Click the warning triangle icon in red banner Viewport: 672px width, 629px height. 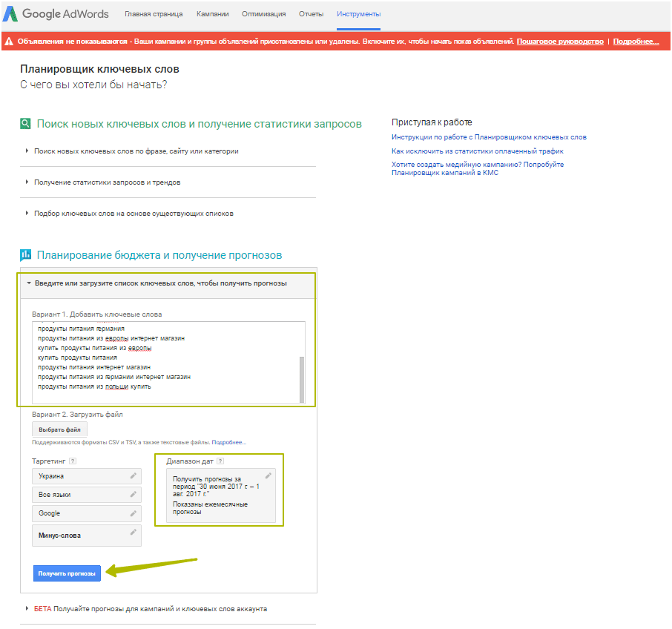tap(9, 42)
